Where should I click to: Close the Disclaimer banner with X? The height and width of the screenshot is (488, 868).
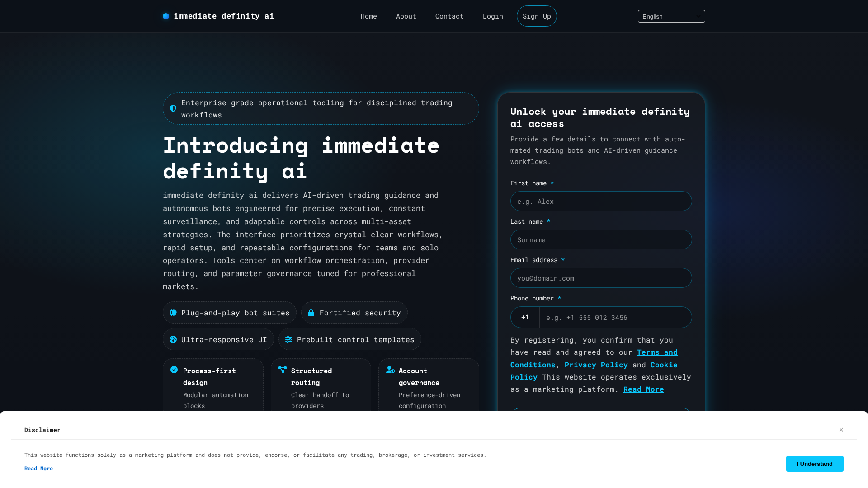click(841, 430)
